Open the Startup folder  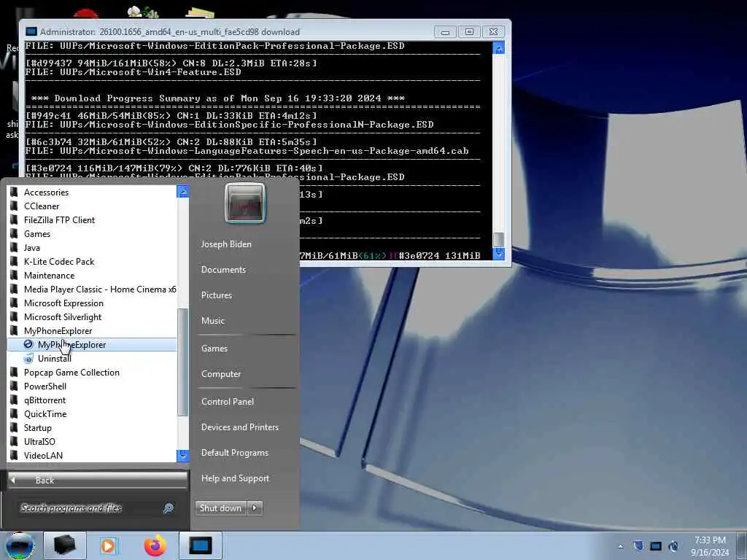[38, 427]
